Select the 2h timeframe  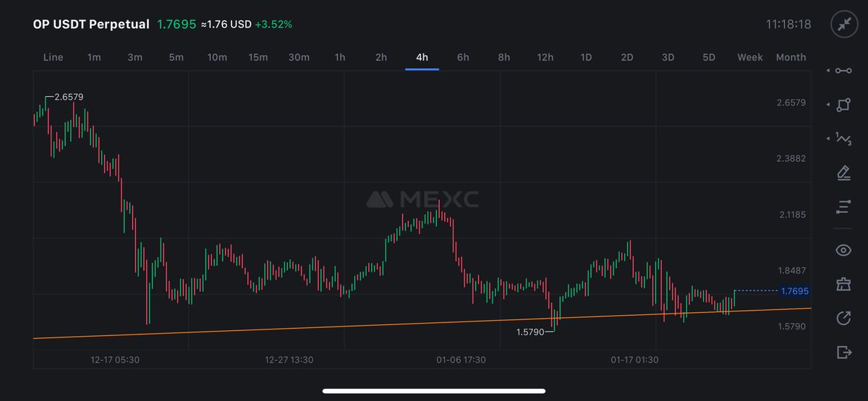click(381, 57)
